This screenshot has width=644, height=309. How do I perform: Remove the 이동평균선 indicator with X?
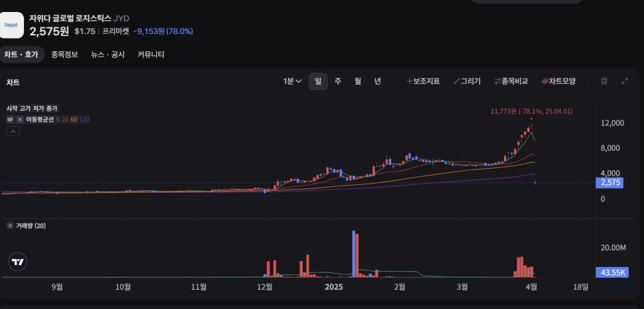coord(20,119)
